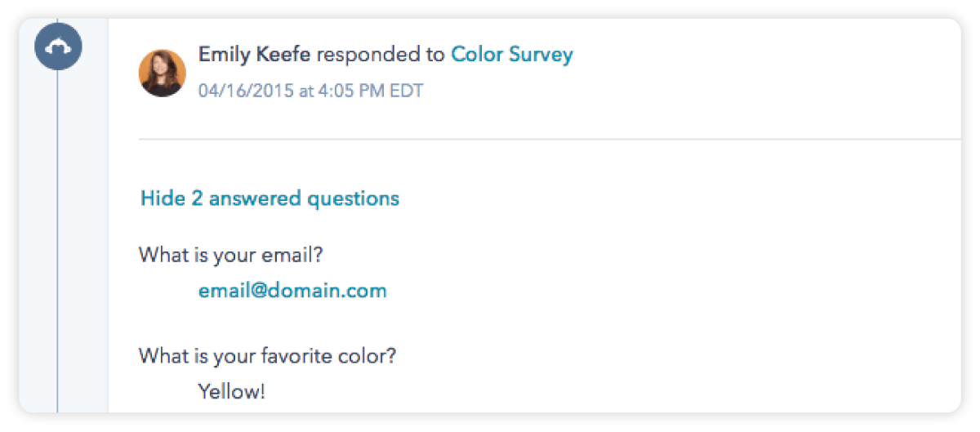Click the vertical timeline line below the icon
This screenshot has height=432, width=980.
(58, 245)
